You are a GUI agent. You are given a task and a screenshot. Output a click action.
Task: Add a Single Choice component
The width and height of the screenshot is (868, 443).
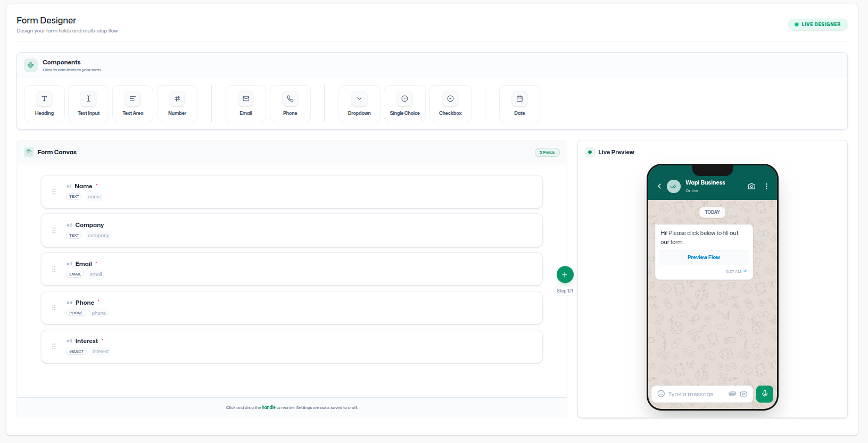[x=404, y=104]
